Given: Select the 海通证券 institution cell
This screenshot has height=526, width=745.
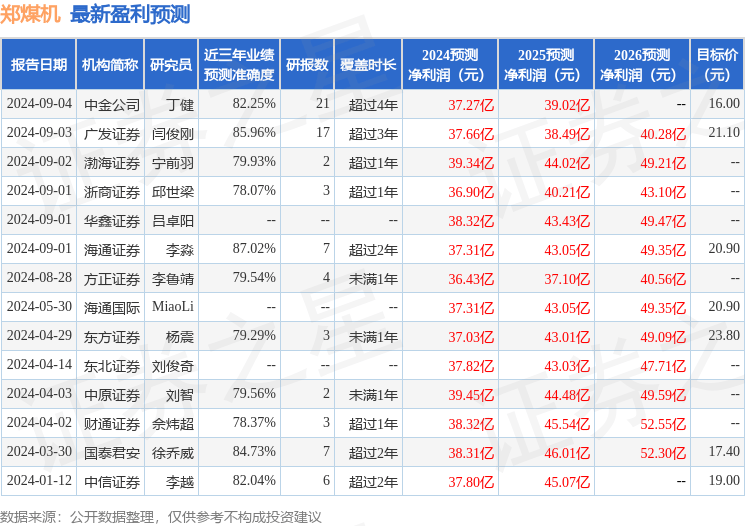Looking at the screenshot, I should (112, 249).
